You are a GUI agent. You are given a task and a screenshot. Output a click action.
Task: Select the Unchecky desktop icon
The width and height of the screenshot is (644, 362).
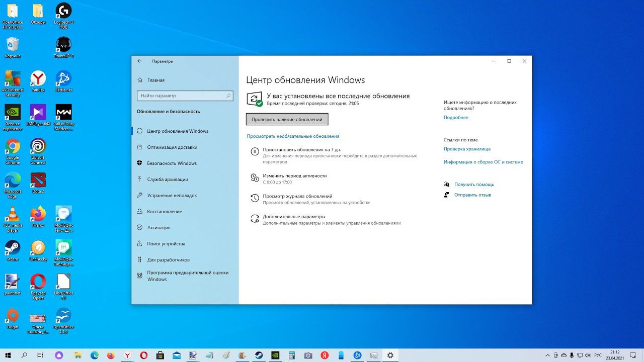38,250
